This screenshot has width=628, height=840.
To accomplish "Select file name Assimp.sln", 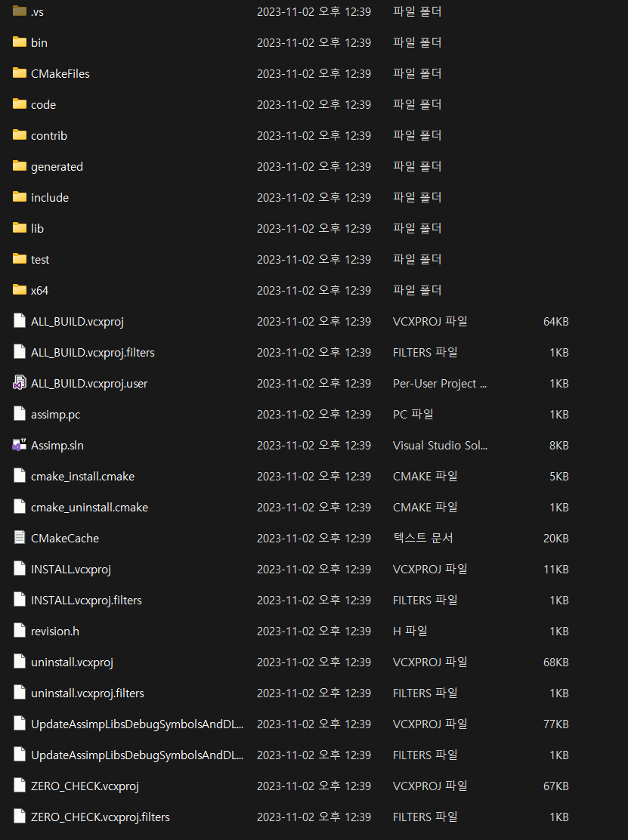I will point(57,446).
